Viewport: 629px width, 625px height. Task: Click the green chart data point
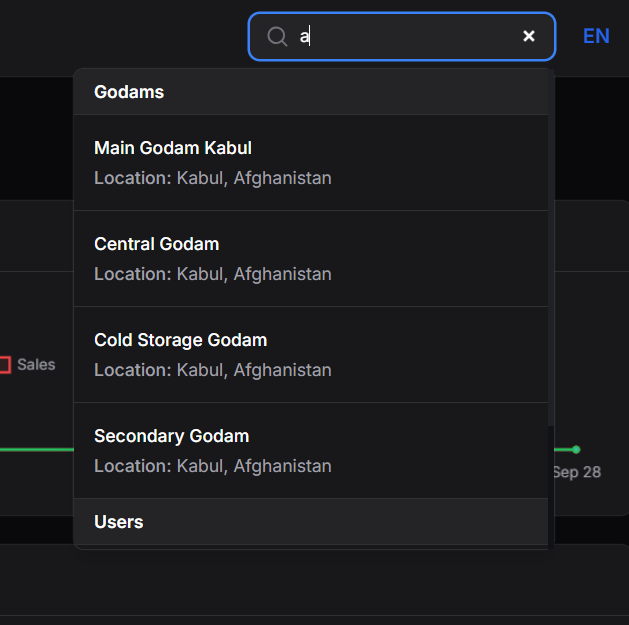pyautogui.click(x=576, y=449)
